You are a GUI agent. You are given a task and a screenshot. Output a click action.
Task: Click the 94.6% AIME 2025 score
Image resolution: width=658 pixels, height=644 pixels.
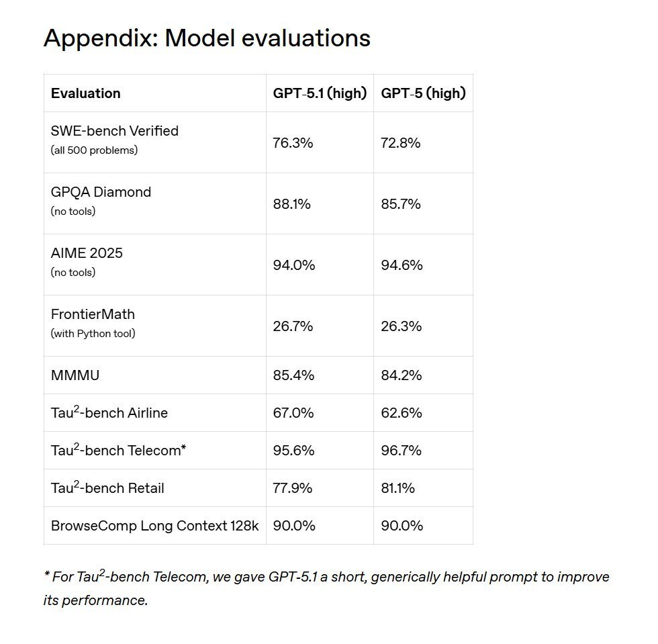click(x=402, y=265)
